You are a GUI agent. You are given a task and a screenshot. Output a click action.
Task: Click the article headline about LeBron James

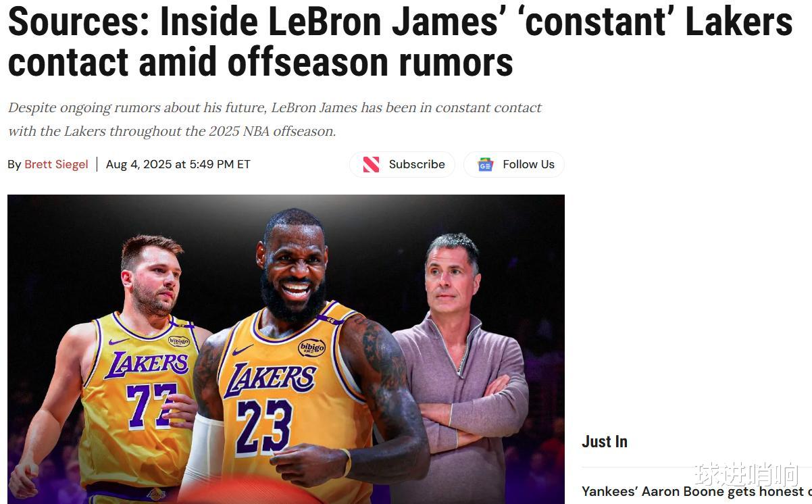tap(400, 42)
